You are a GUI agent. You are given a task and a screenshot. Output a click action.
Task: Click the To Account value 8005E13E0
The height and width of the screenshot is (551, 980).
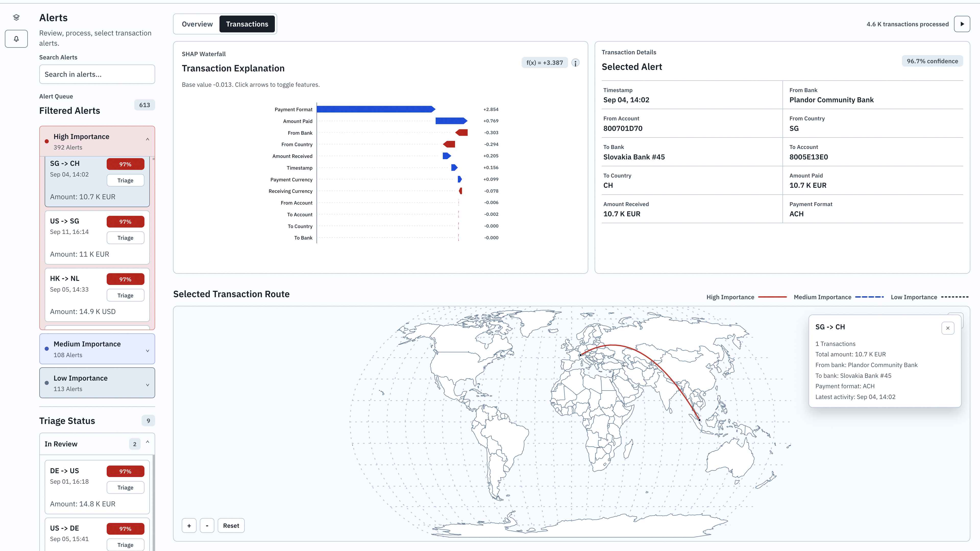tap(808, 157)
